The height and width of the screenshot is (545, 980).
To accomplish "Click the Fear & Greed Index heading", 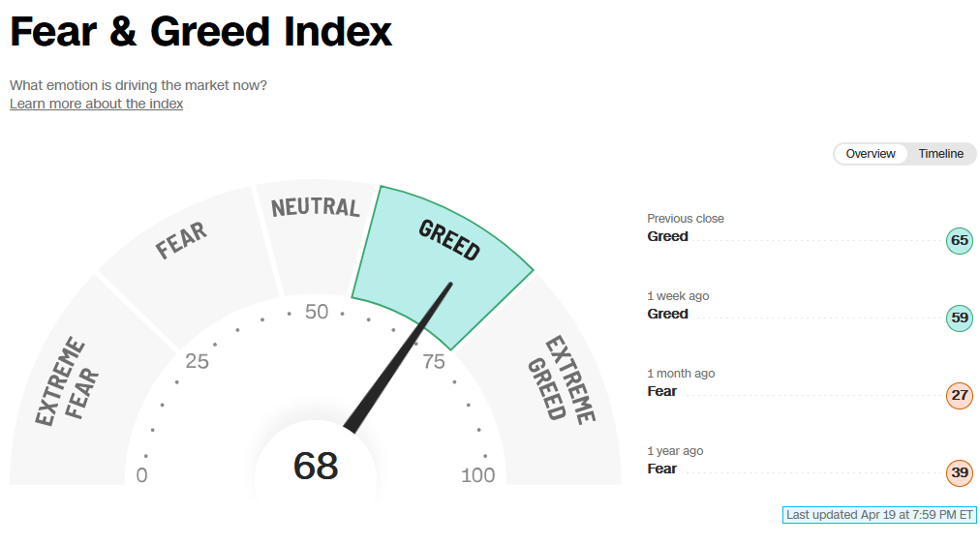I will click(x=200, y=31).
